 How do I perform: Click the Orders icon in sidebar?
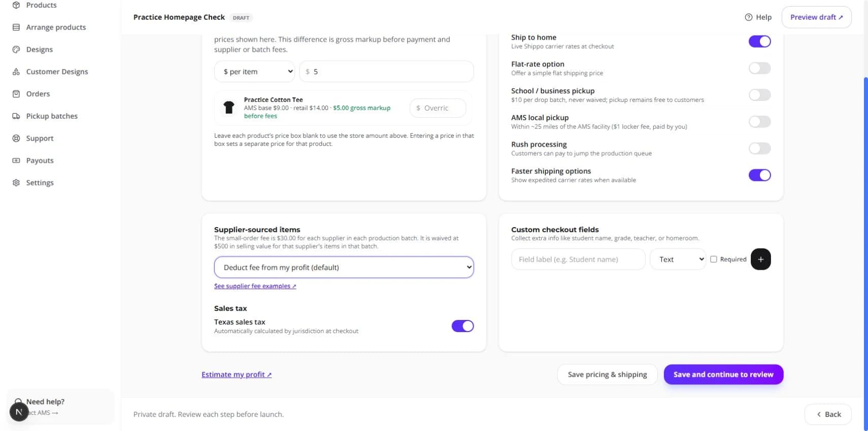pyautogui.click(x=16, y=94)
